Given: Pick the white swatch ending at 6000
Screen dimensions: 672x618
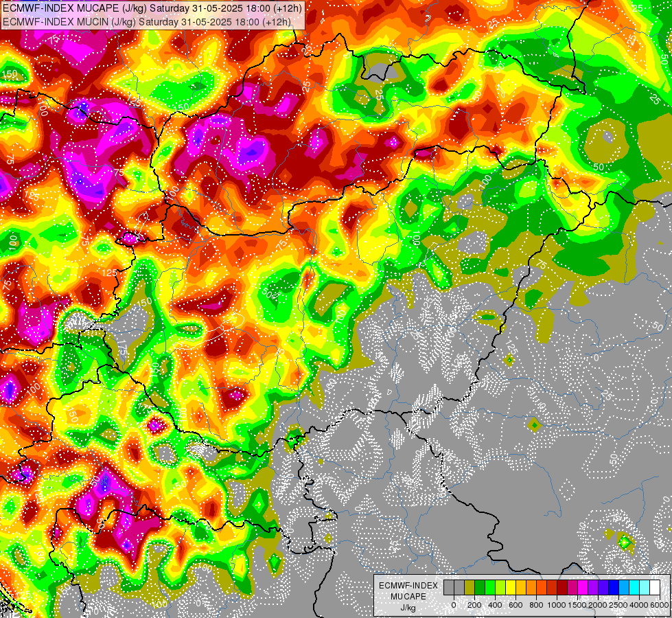Looking at the screenshot, I should tap(656, 588).
